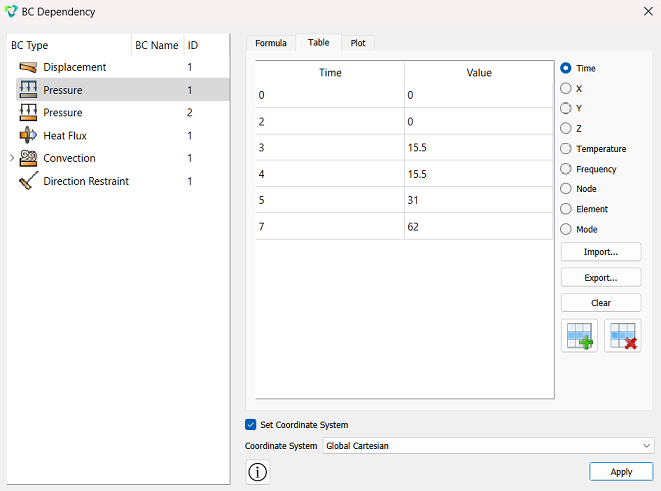Viewport: 661px width, 491px height.
Task: Select the Direction Restraint icon
Action: pyautogui.click(x=28, y=181)
